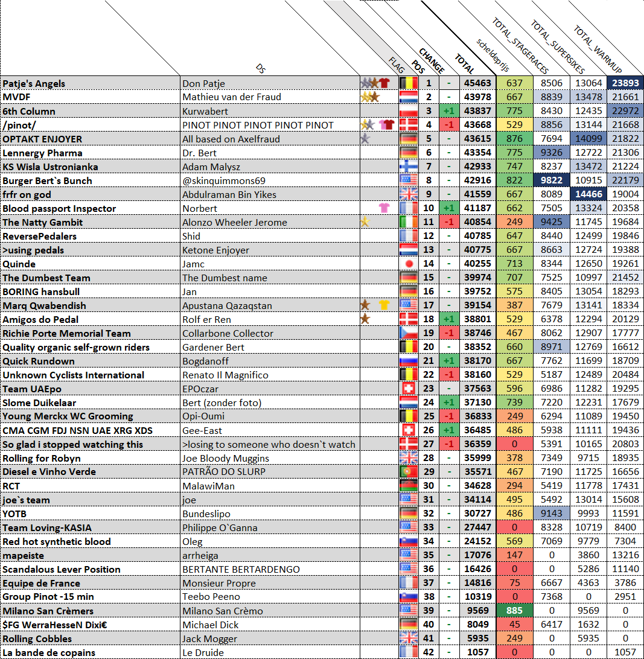This screenshot has width=644, height=659.
Task: Select the Russian flag in Quick Rundown row
Action: coord(408,360)
